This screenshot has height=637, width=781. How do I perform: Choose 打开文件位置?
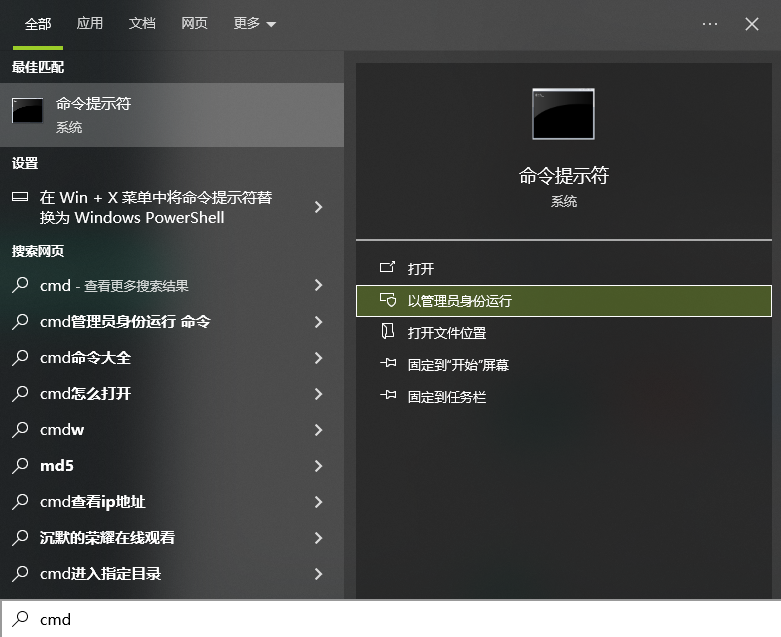point(563,333)
